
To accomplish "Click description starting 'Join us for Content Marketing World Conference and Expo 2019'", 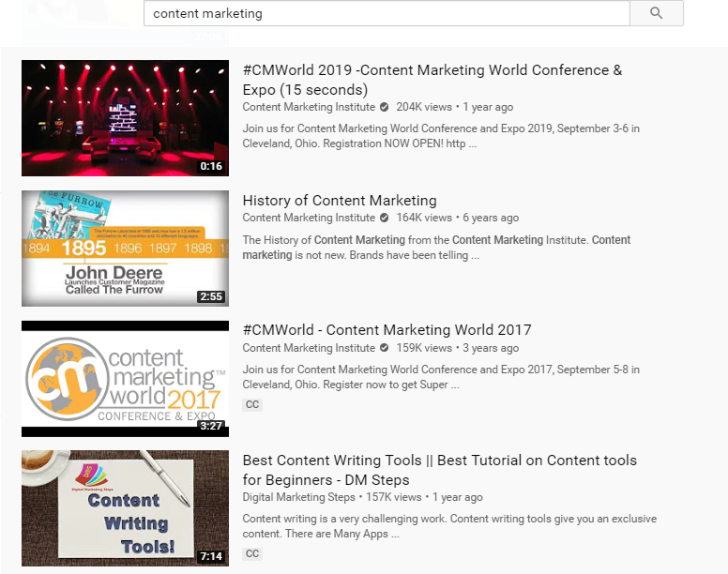I will [x=441, y=136].
